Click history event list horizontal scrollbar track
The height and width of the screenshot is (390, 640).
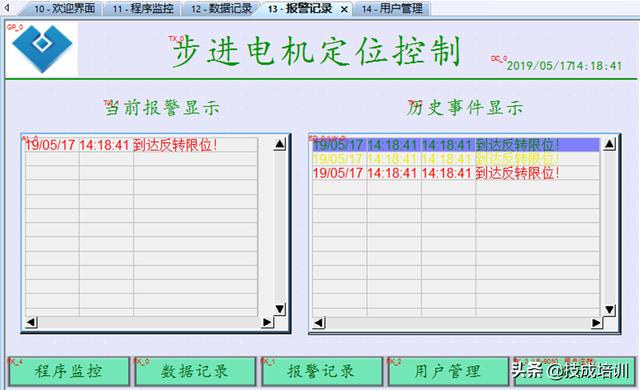tap(458, 323)
